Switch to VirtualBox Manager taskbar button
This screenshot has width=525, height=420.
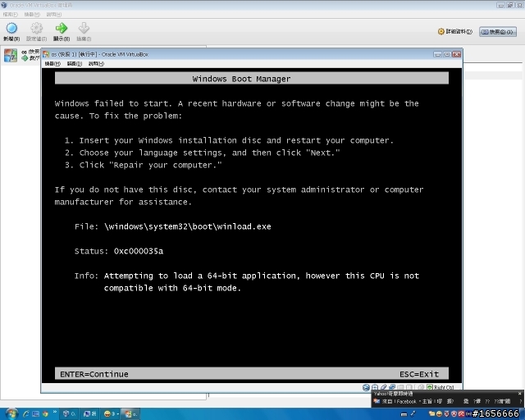point(69,414)
